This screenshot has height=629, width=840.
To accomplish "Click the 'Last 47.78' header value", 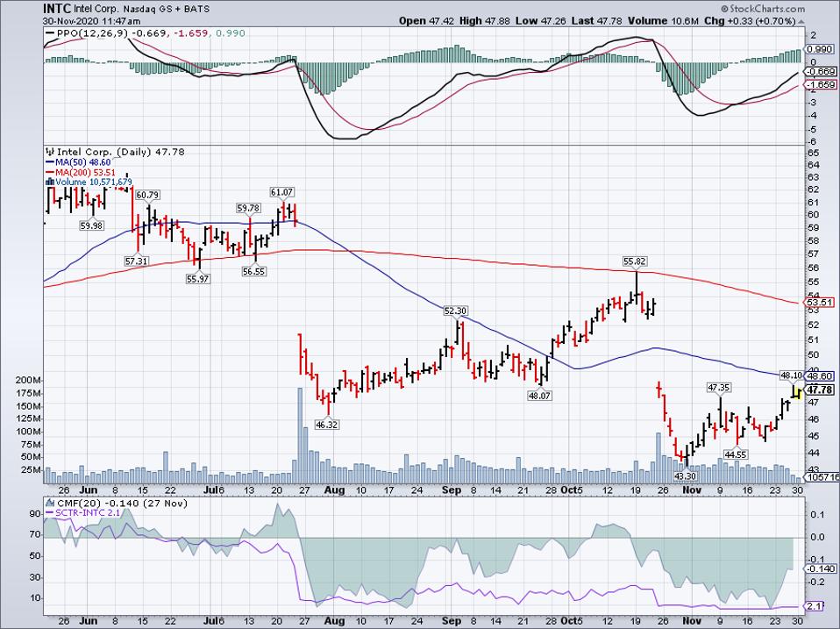I will click(x=597, y=21).
